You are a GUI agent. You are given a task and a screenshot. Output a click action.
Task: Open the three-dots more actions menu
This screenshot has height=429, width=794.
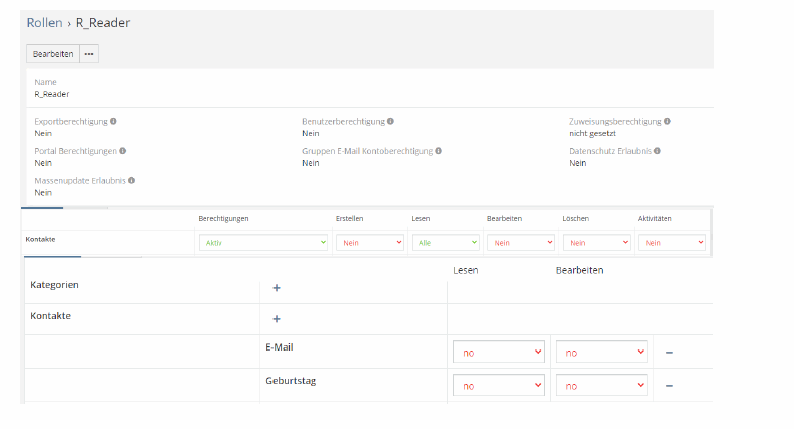pos(89,54)
